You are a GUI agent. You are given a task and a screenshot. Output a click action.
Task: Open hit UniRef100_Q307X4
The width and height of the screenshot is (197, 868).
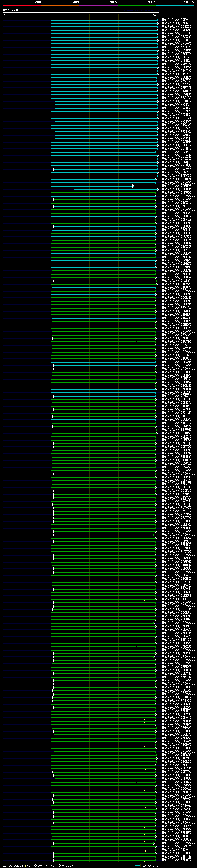coord(176,81)
